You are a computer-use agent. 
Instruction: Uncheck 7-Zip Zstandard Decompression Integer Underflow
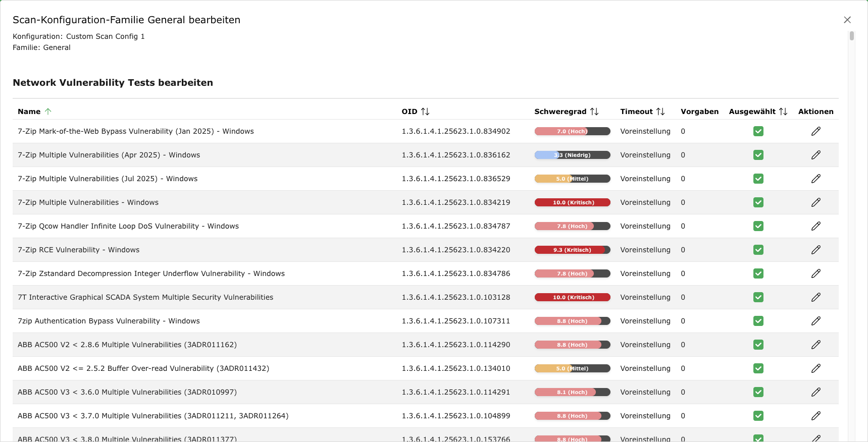(758, 273)
